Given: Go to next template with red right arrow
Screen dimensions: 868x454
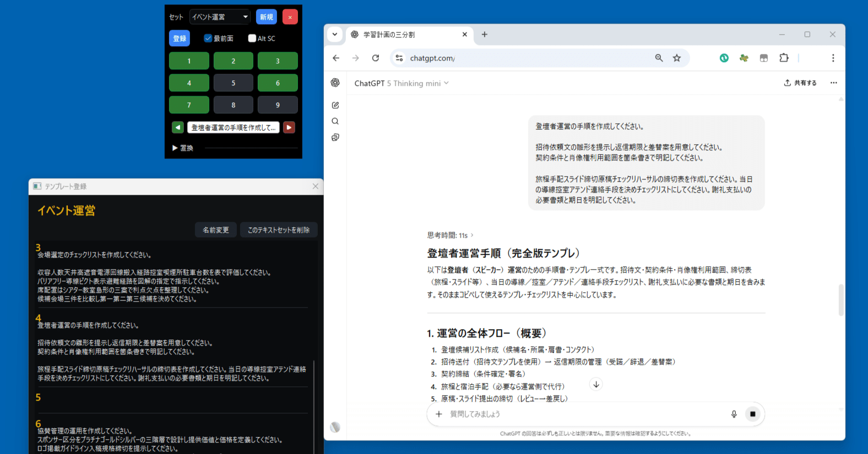Looking at the screenshot, I should 289,127.
